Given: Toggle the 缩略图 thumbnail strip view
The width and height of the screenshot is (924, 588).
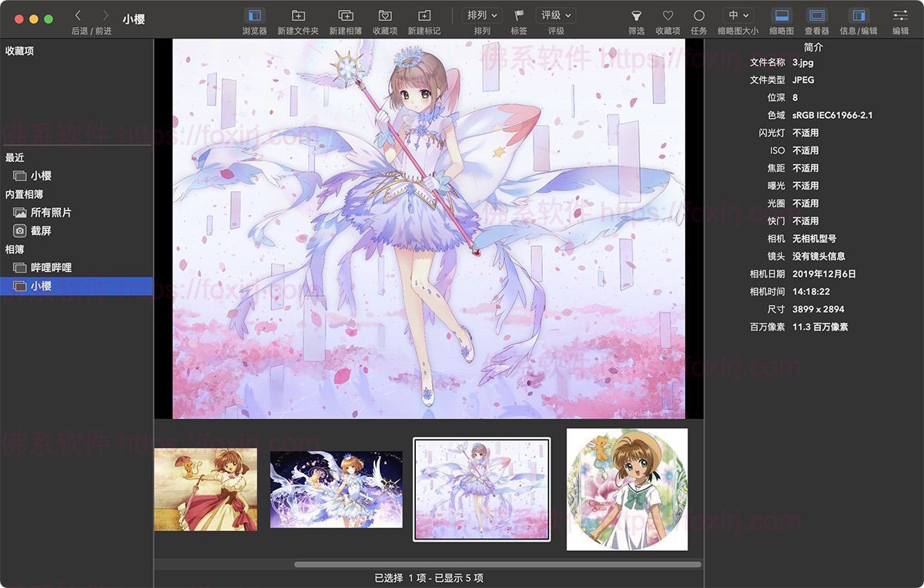Looking at the screenshot, I should (782, 15).
